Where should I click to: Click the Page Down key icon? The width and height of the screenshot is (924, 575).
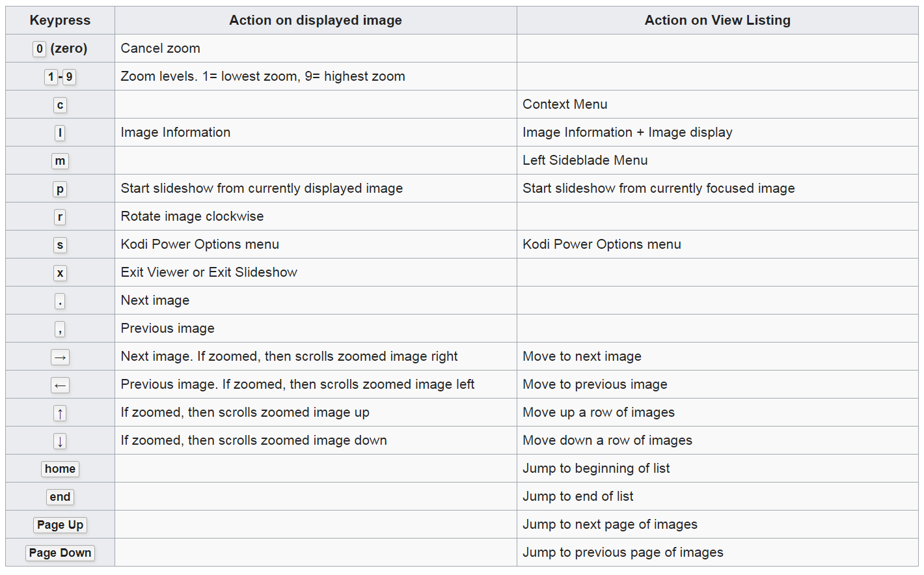pos(60,553)
